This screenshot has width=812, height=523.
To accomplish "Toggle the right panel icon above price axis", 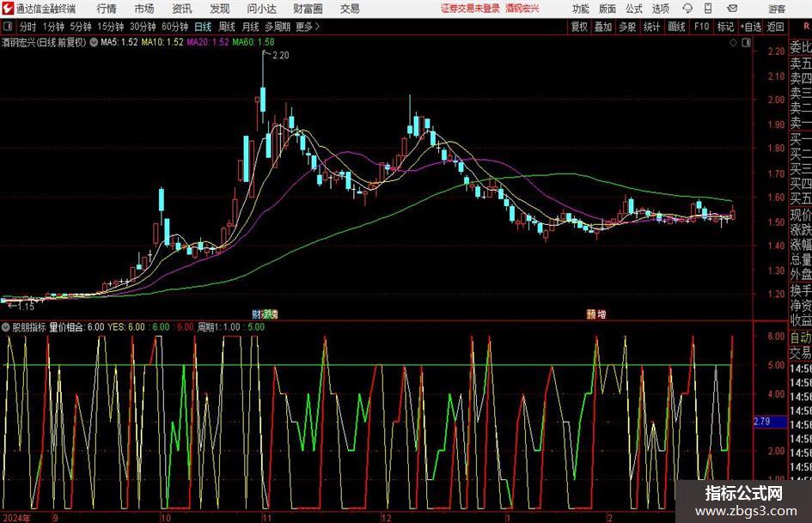I will point(746,43).
